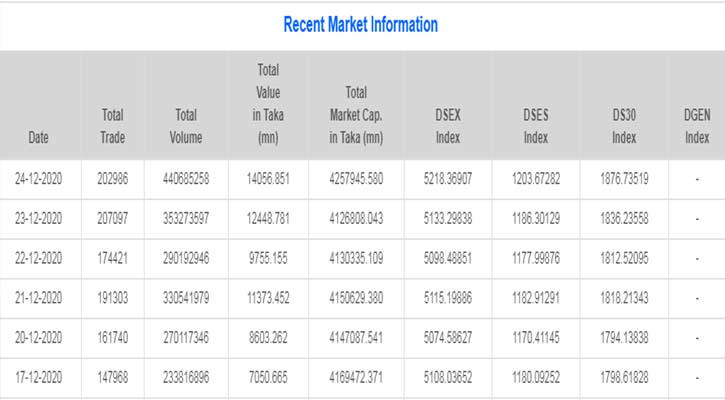
Task: Click the Date column header
Action: pos(38,136)
